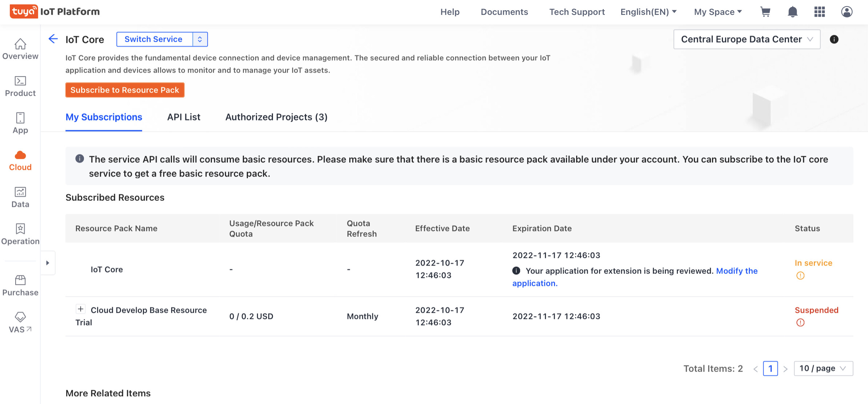Expand the Cloud Develop Base Resource row
The height and width of the screenshot is (404, 868).
click(x=80, y=309)
